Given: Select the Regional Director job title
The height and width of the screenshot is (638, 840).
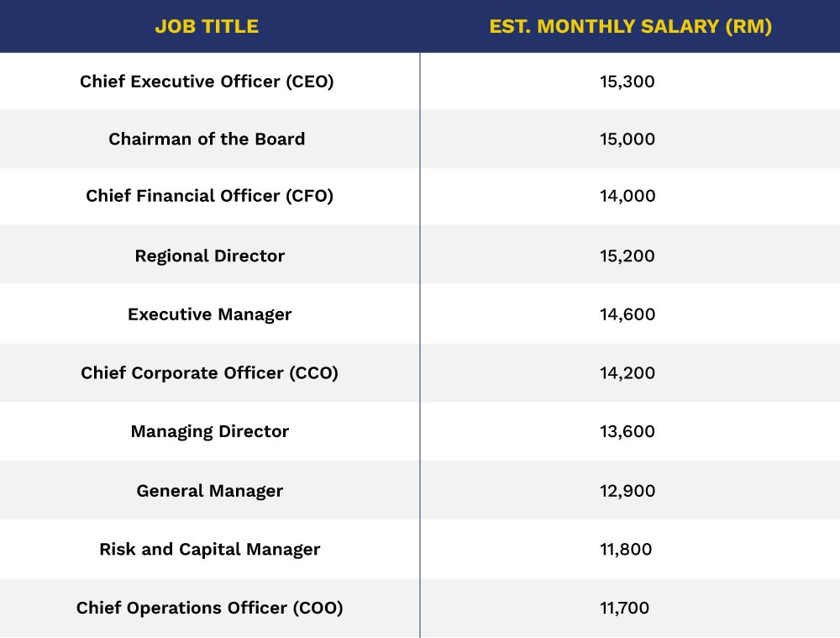Looking at the screenshot, I should [209, 256].
